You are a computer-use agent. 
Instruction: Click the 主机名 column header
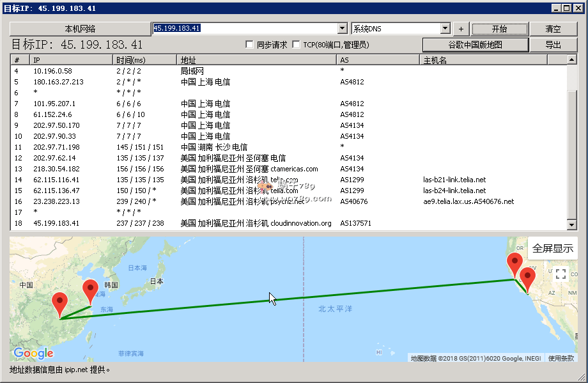pos(483,60)
